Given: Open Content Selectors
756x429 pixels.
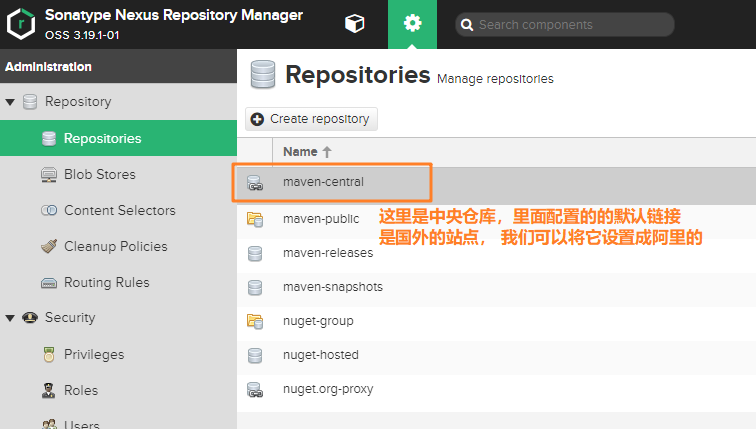Looking at the screenshot, I should 118,210.
